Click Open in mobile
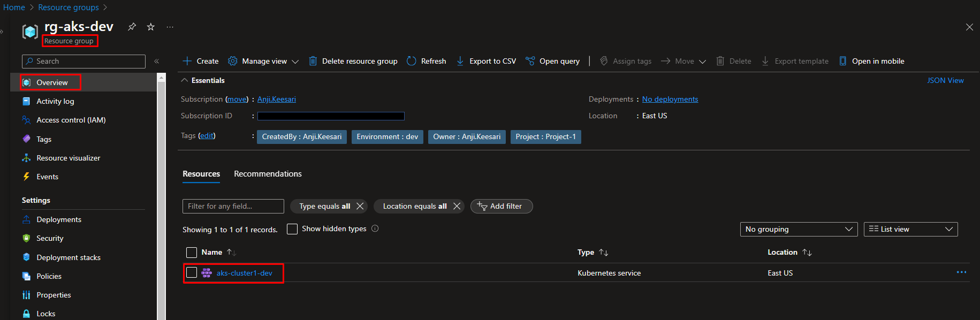Screen dimensions: 980x320 872,61
